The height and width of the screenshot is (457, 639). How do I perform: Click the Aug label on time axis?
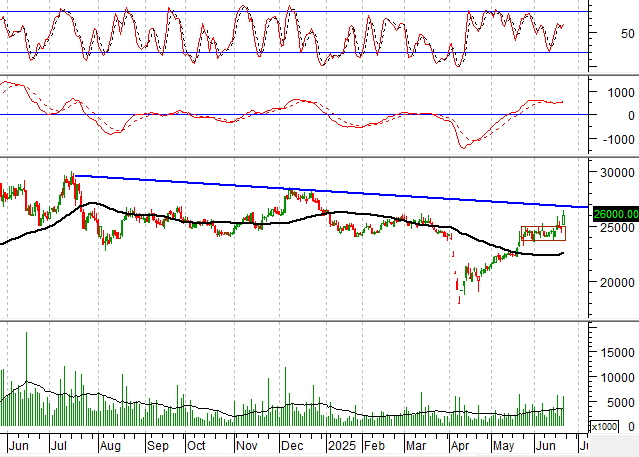[x=110, y=444]
